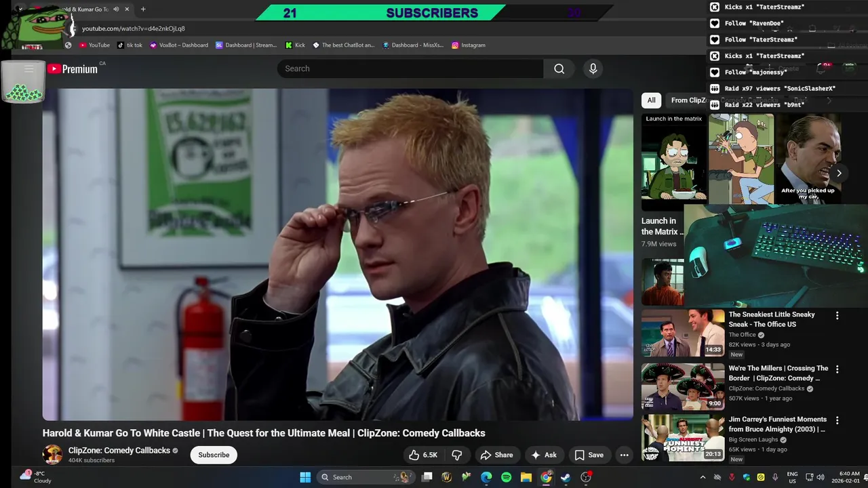Select the From ClipZone filter chip

pyautogui.click(x=688, y=100)
